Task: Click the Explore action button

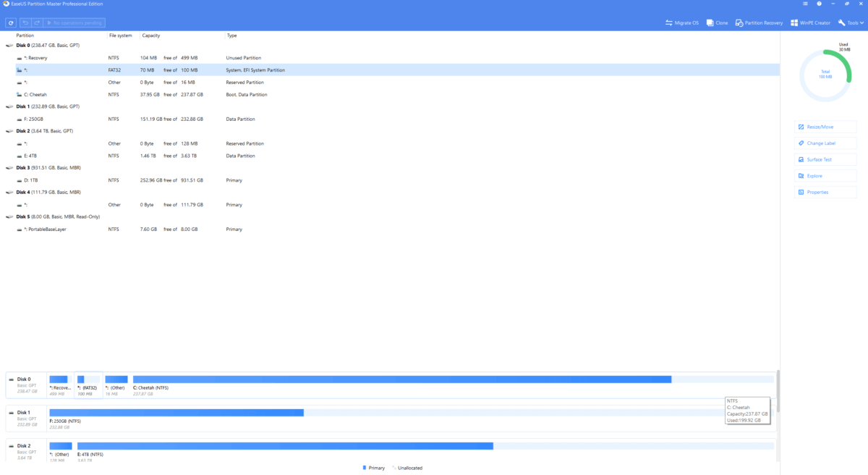Action: coord(825,176)
